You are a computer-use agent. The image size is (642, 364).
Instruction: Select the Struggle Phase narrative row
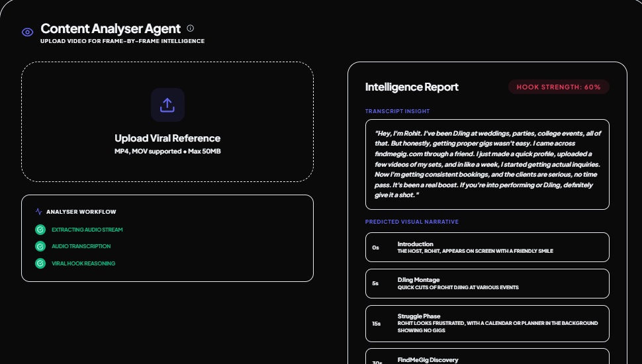486,324
